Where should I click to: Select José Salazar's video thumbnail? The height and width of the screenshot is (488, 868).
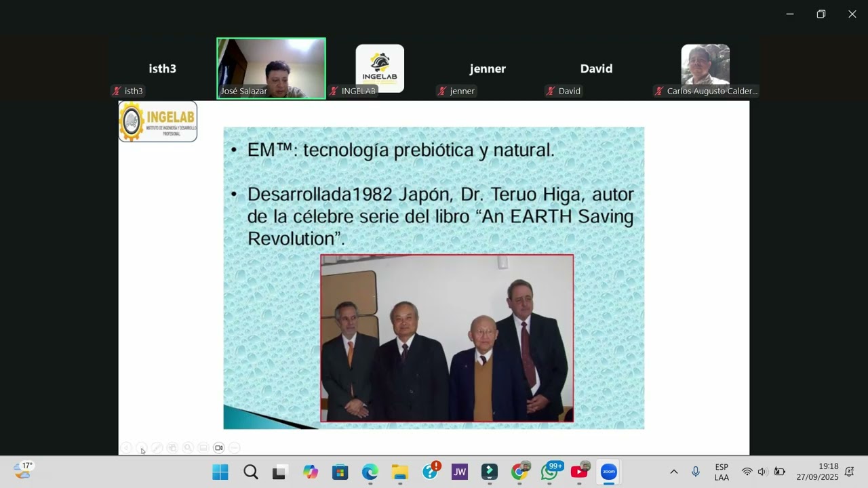[271, 68]
